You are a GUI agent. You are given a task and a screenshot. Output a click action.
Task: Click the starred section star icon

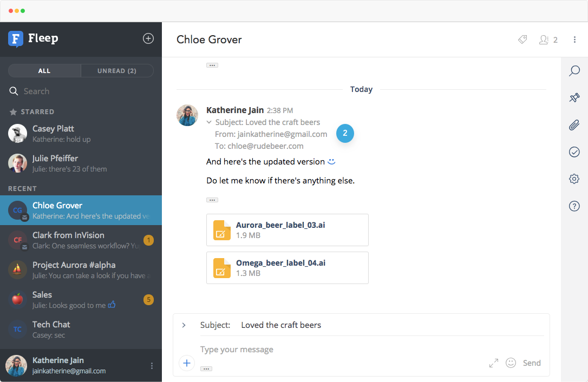tap(13, 111)
